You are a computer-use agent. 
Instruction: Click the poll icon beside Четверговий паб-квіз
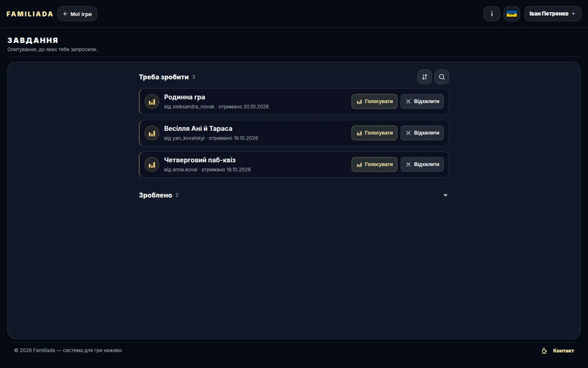(152, 165)
